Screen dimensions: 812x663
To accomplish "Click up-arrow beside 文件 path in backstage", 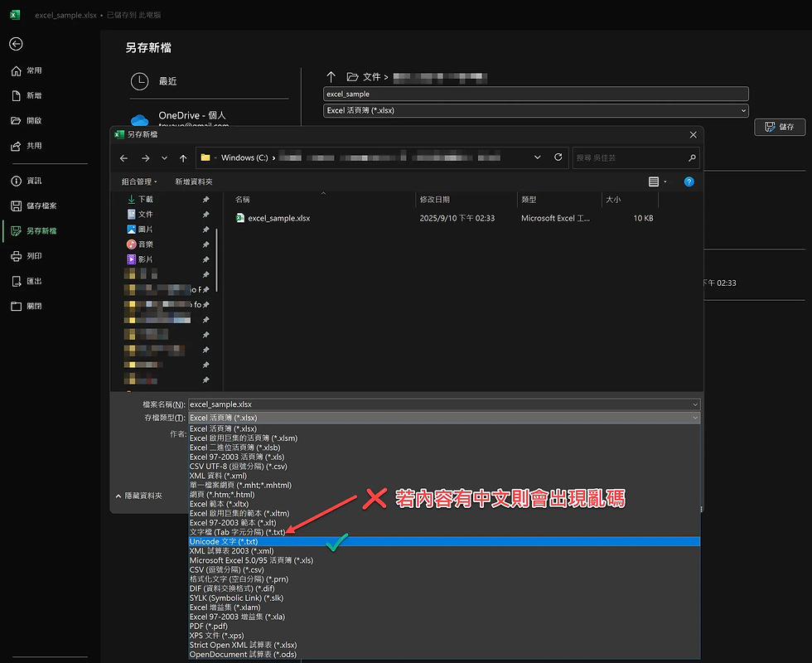I will pyautogui.click(x=331, y=77).
